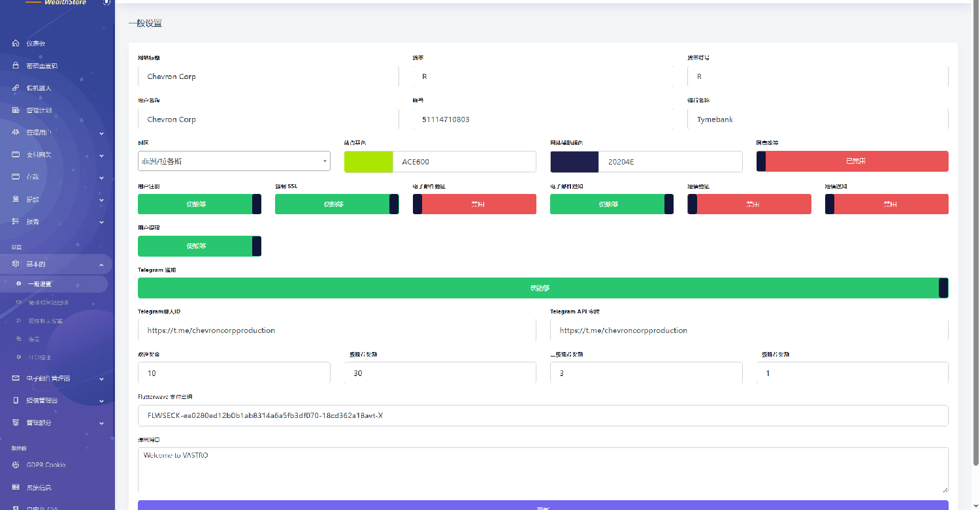Screen dimensions: 980x510
Task: Toggle the full-width Telegram notification switch
Action: [x=543, y=288]
